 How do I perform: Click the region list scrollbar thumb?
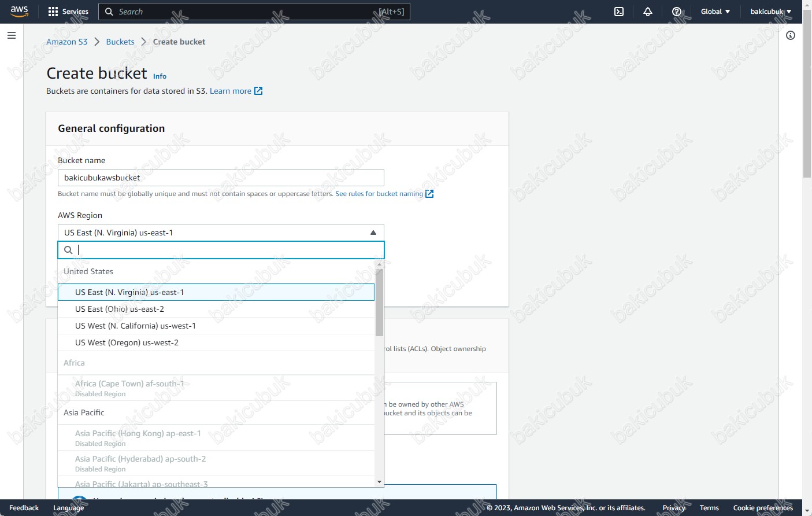pos(379,302)
